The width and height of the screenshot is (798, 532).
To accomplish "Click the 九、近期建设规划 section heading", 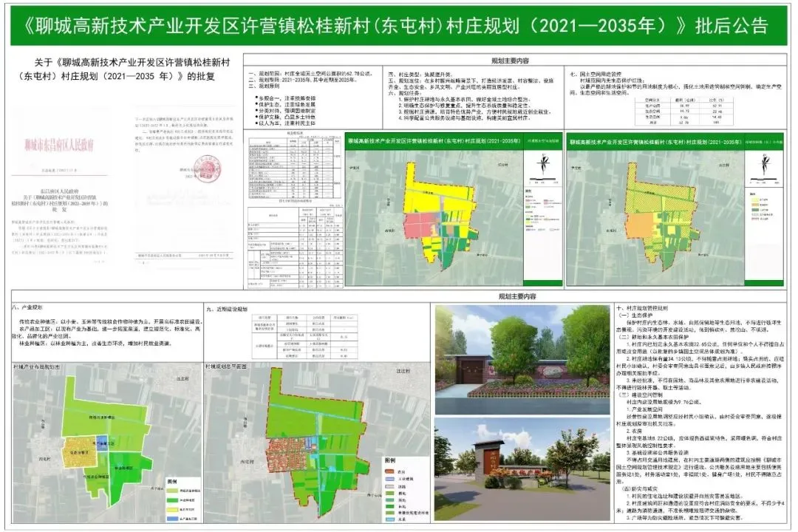I will point(229,310).
